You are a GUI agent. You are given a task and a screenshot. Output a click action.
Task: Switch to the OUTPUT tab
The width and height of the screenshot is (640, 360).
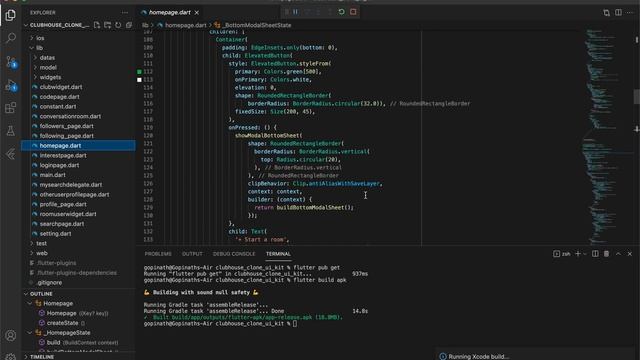tap(192, 254)
